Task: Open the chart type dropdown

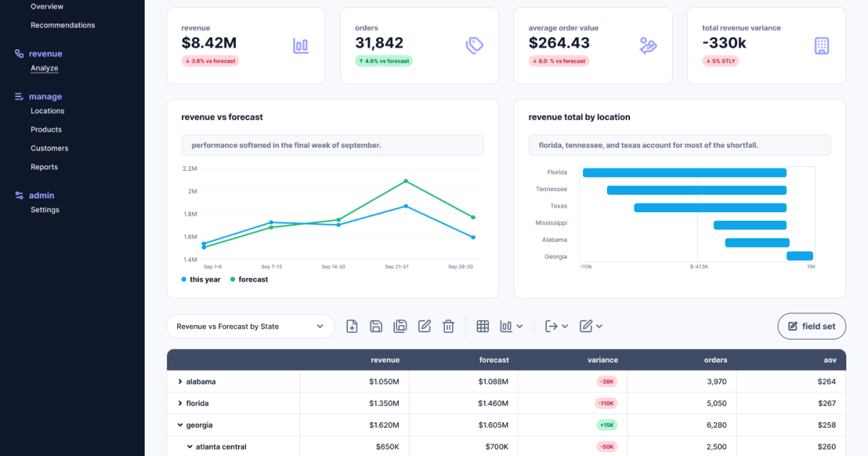Action: coord(511,326)
